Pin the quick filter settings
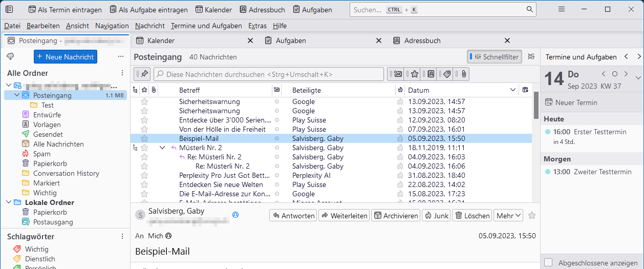 (x=144, y=74)
